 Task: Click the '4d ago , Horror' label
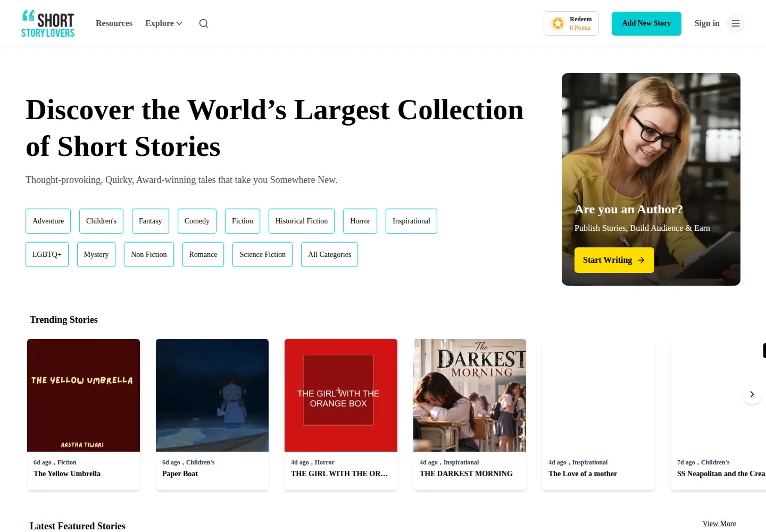(313, 462)
